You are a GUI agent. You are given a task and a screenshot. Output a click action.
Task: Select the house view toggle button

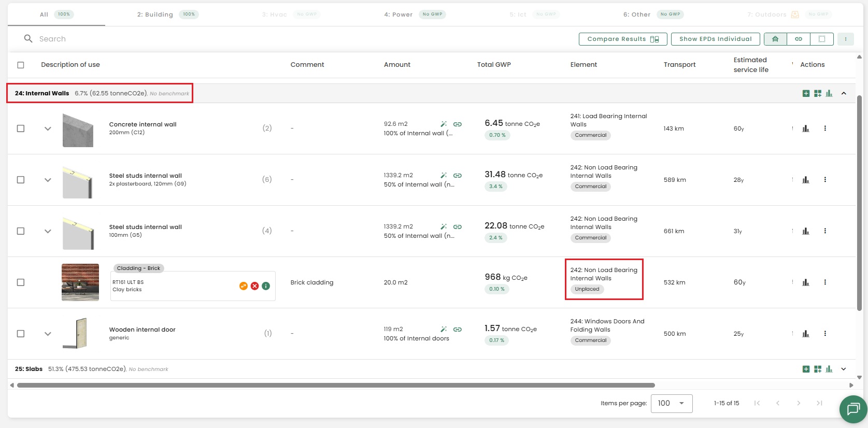pyautogui.click(x=775, y=39)
